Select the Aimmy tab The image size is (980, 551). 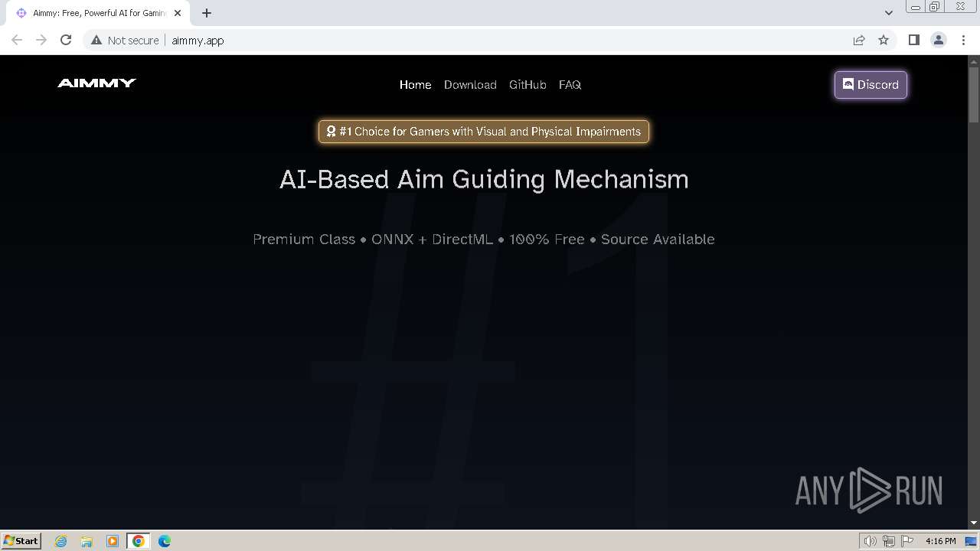coord(98,13)
